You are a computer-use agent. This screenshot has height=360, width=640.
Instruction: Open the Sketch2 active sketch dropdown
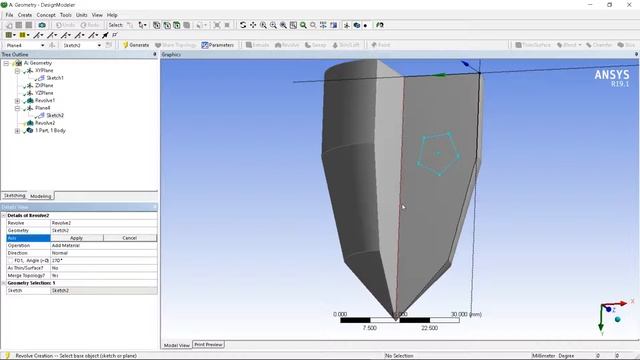coord(99,45)
